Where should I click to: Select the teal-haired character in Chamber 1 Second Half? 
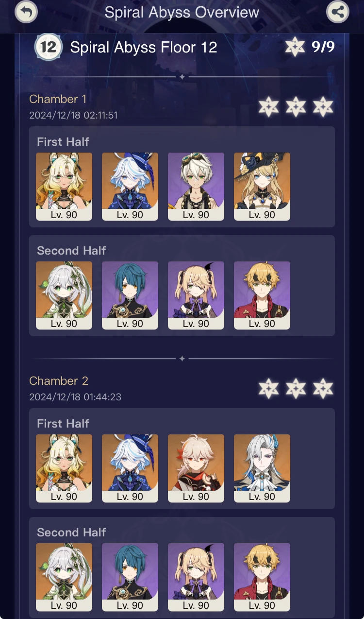click(x=130, y=295)
